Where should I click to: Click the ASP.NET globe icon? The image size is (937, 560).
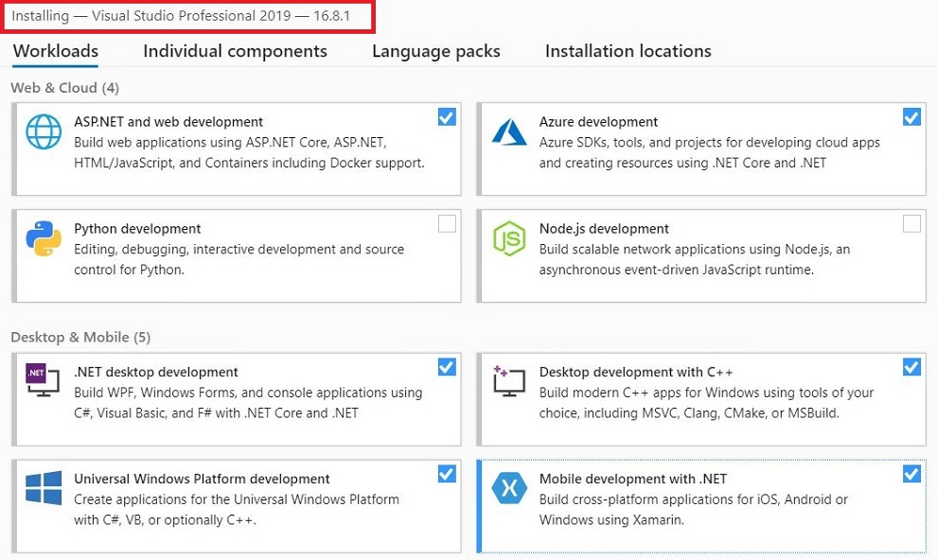pos(44,131)
